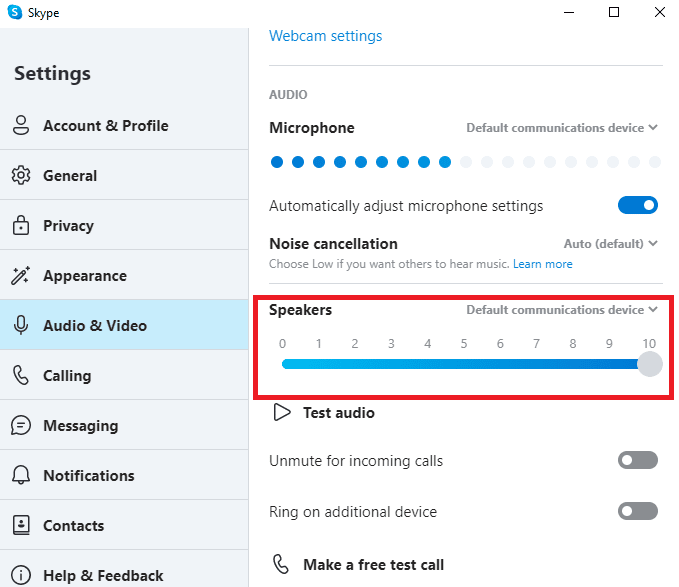This screenshot has height=587, width=679.
Task: Click the Contacts address book icon
Action: point(21,525)
